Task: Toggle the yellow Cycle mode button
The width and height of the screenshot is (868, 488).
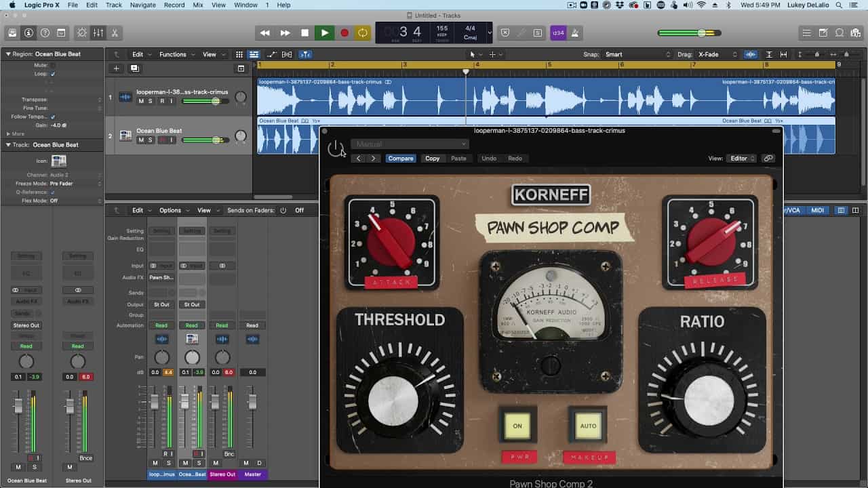Action: pyautogui.click(x=363, y=33)
